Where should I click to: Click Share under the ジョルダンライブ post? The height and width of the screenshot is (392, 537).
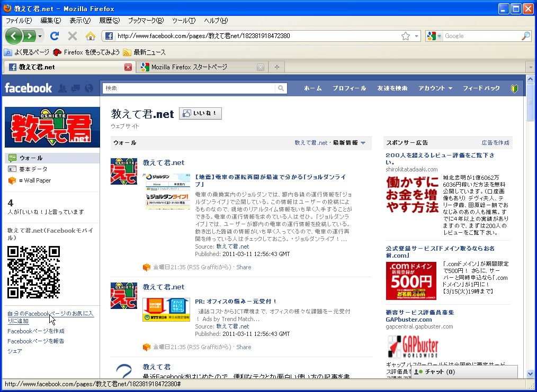point(244,267)
